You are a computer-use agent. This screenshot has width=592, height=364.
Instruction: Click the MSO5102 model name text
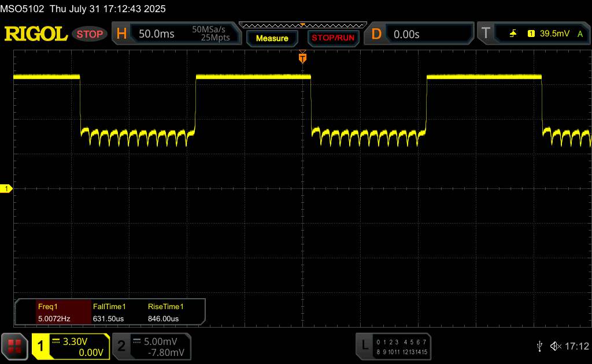coord(23,9)
